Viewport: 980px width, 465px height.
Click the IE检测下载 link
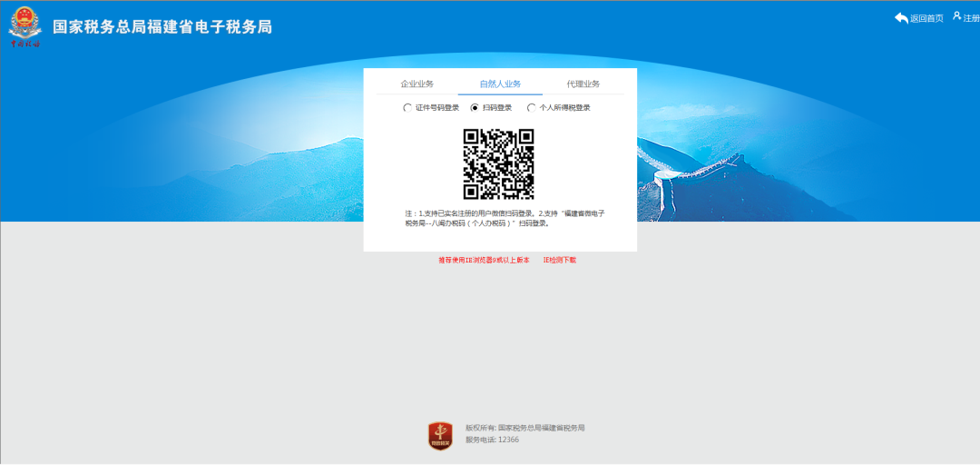[559, 260]
